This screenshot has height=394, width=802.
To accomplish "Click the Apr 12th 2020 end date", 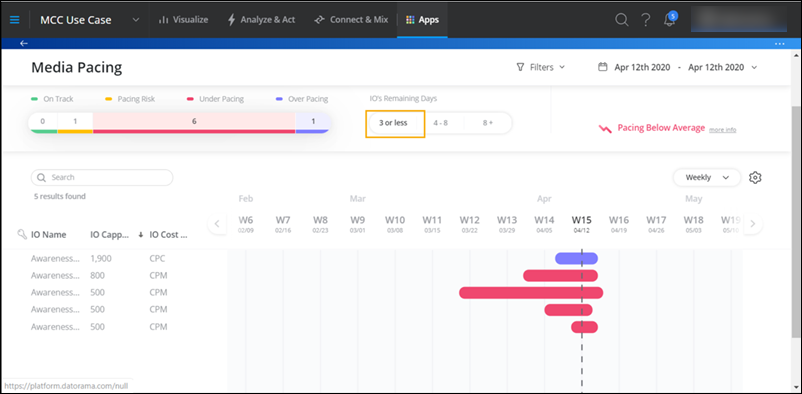I will [x=716, y=67].
